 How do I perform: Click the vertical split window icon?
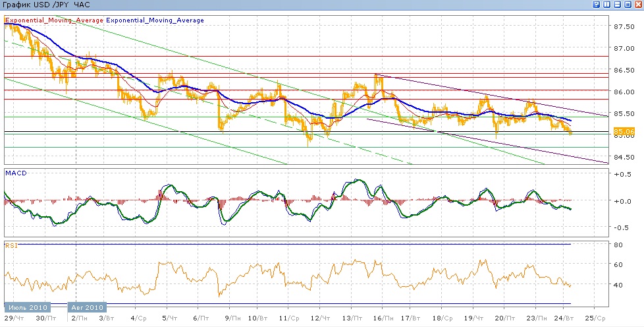click(x=606, y=5)
